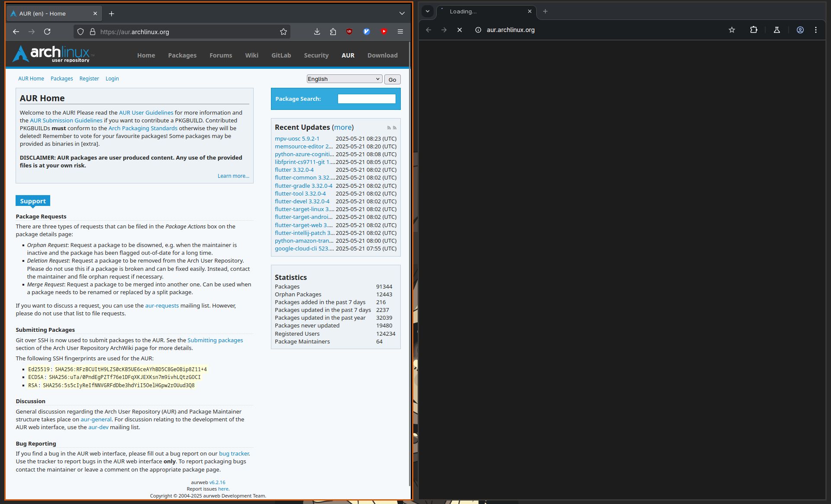Open Chrome profile account icon
831x504 pixels.
click(x=800, y=30)
